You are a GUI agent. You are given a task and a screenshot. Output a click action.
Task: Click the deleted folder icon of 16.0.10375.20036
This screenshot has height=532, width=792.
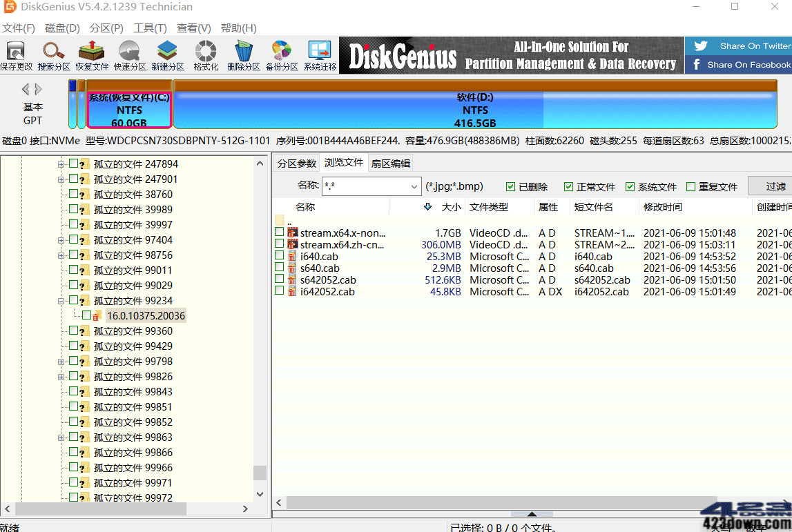[x=96, y=317]
